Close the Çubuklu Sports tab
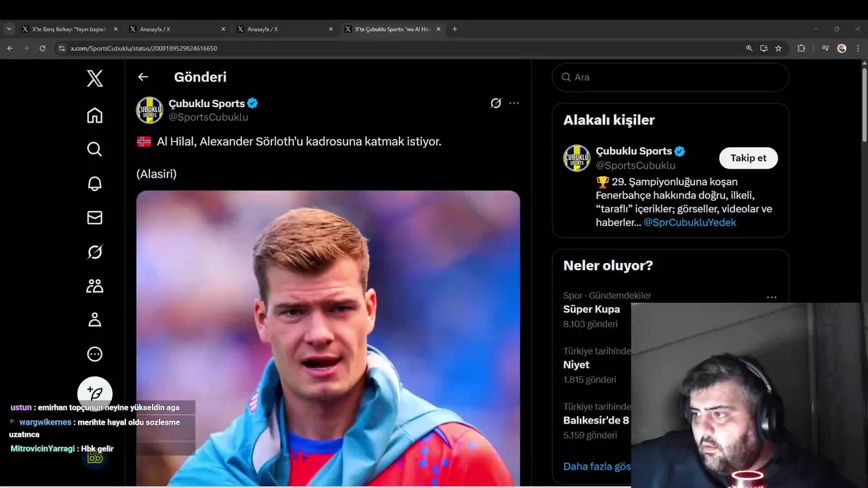 [x=438, y=29]
